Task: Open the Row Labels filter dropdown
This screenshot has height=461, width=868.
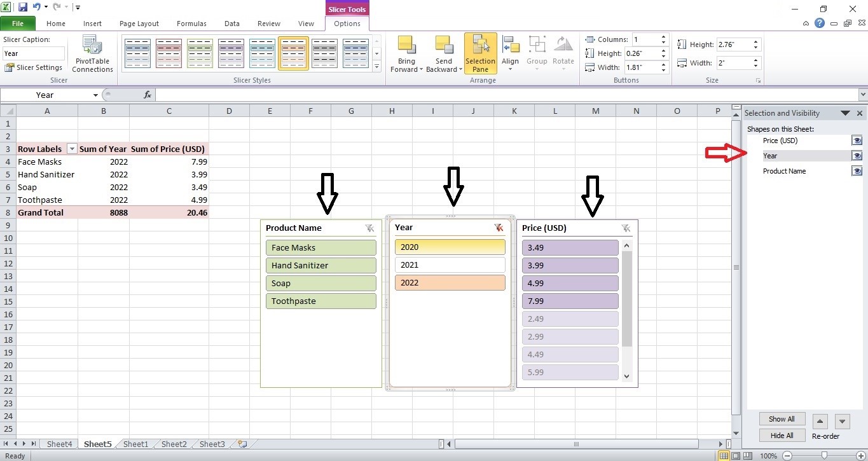Action: [x=72, y=148]
